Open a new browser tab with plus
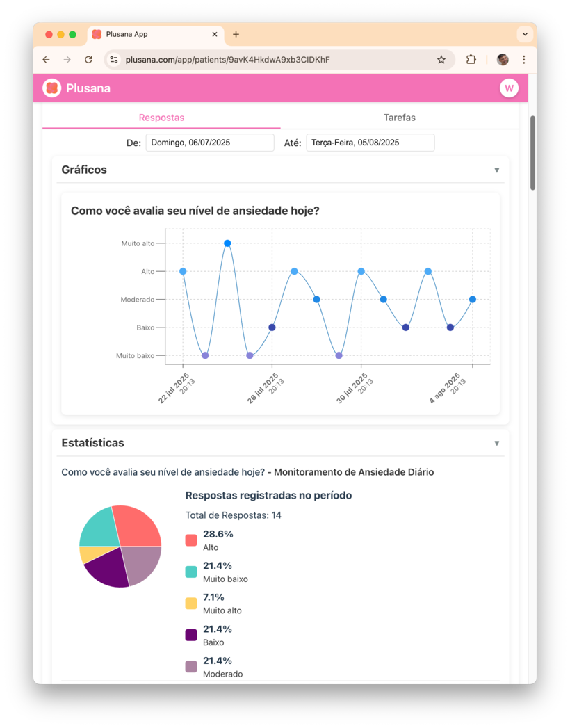This screenshot has height=728, width=570. [x=236, y=34]
